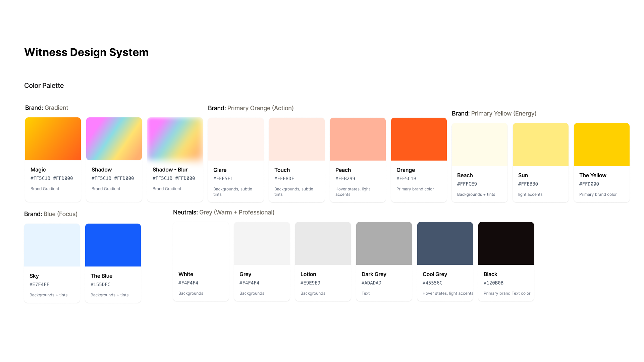Click Hover states, light accents under Peach
Screen dimensions: 644x362
coord(353,192)
